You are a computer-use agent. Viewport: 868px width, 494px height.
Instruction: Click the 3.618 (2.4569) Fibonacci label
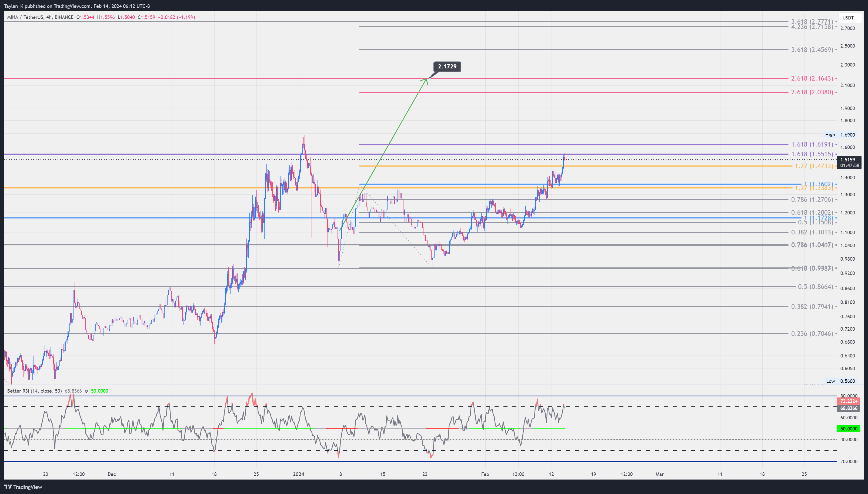pos(812,50)
